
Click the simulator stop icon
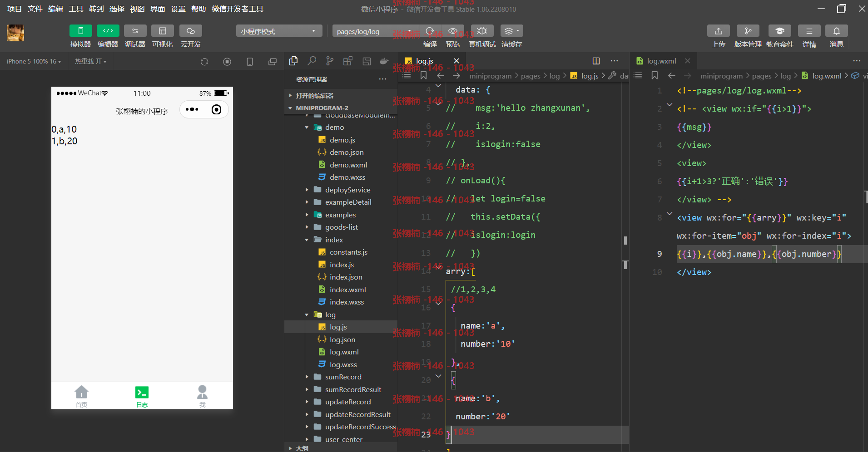tap(227, 61)
